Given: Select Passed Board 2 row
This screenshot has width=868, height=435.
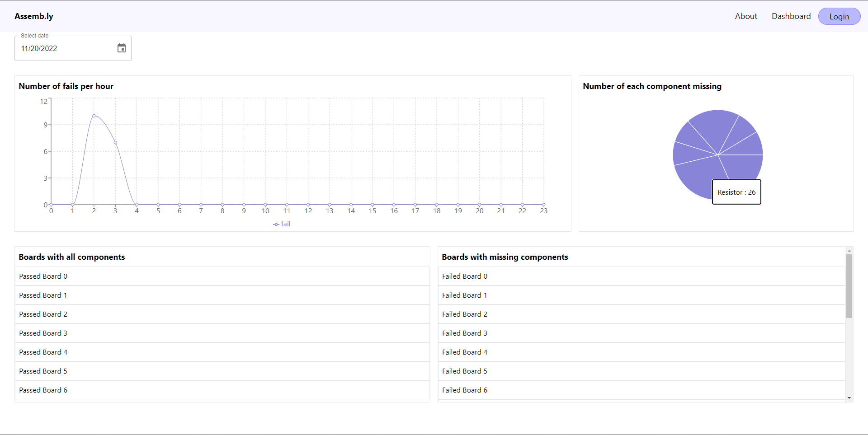Looking at the screenshot, I should click(222, 314).
